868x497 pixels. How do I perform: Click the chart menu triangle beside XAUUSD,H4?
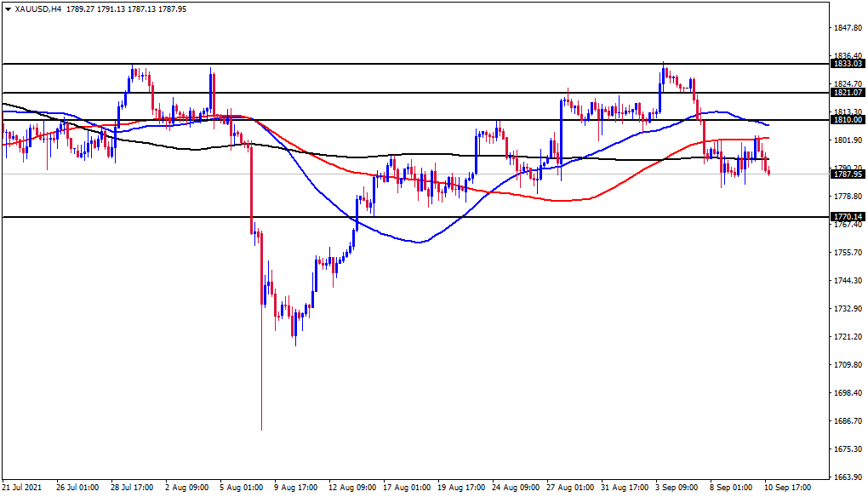click(x=8, y=9)
